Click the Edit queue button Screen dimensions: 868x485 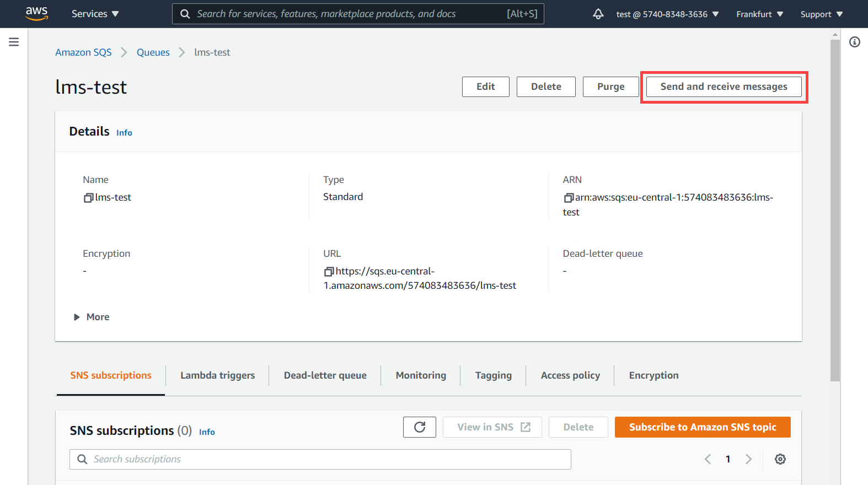click(x=486, y=87)
